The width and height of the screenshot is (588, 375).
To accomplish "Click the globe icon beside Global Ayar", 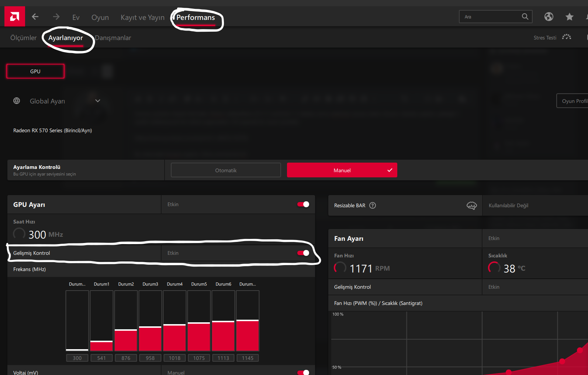I will pyautogui.click(x=17, y=101).
